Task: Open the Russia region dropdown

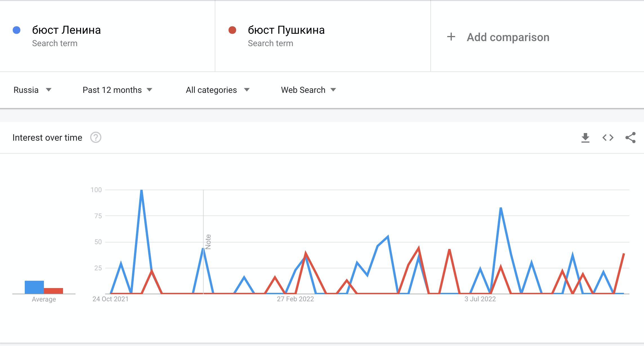Action: point(32,90)
